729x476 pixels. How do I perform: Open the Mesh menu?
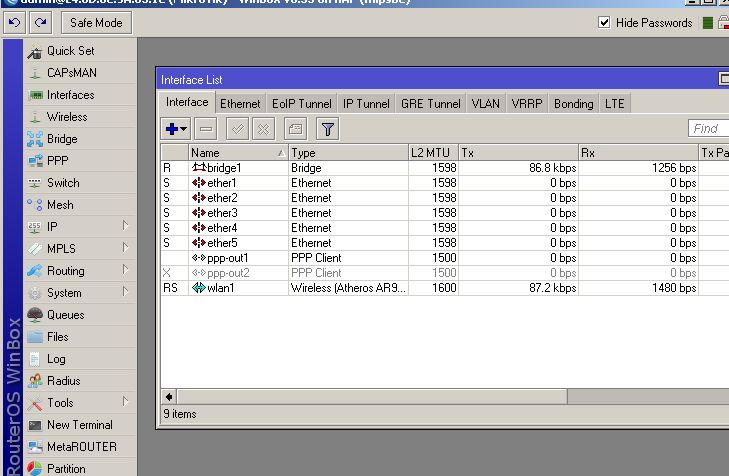[x=80, y=205]
